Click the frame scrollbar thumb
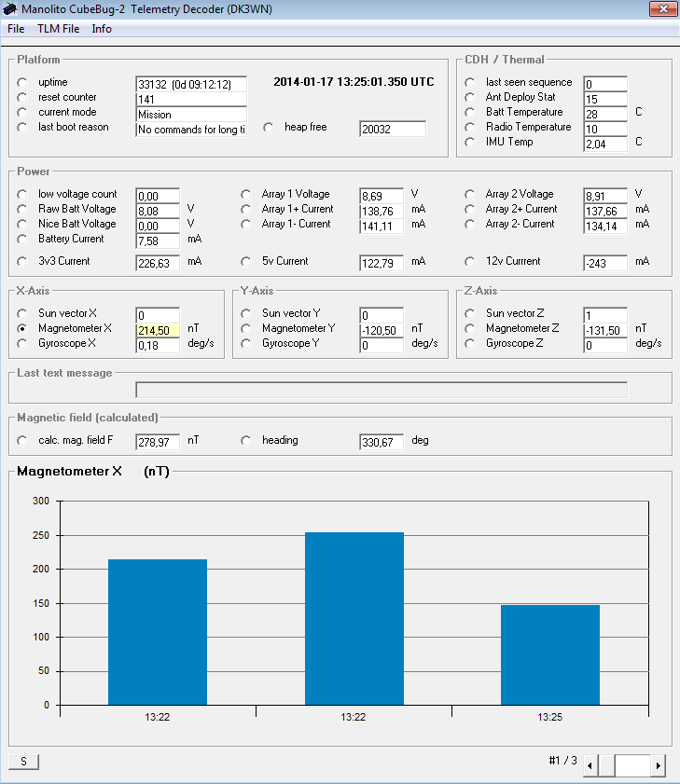The image size is (680, 784). (606, 765)
